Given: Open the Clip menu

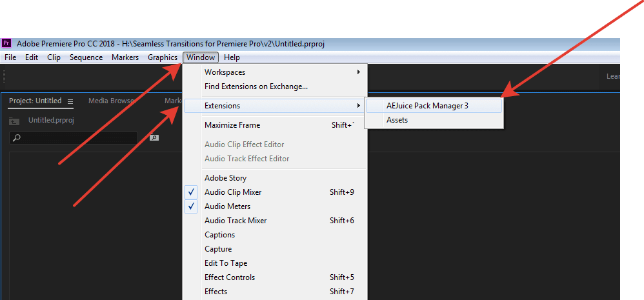Looking at the screenshot, I should [x=54, y=57].
